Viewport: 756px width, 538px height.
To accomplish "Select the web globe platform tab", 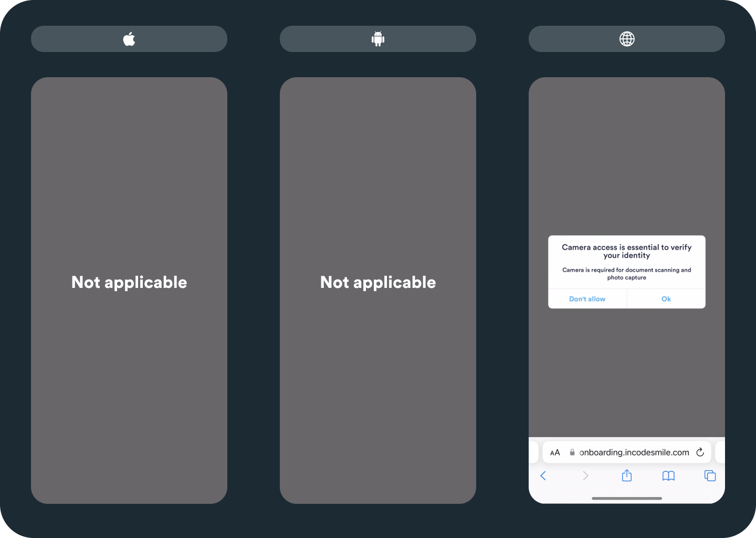I will click(627, 39).
